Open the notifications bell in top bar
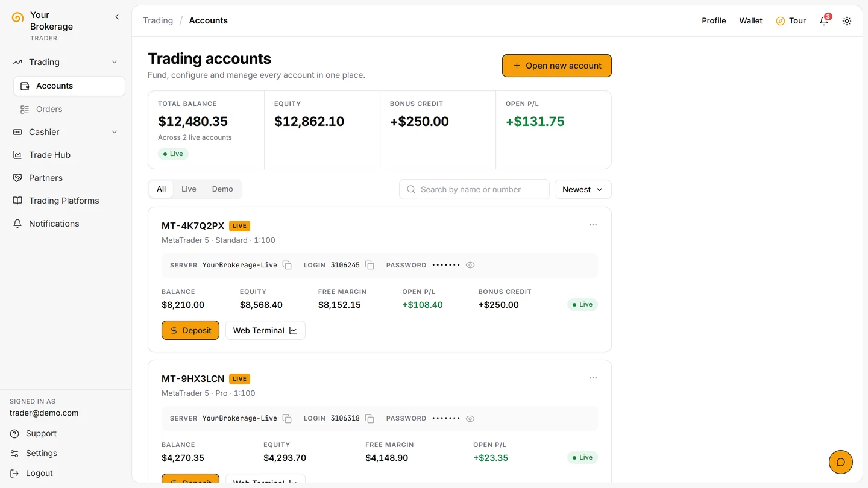 click(x=824, y=20)
